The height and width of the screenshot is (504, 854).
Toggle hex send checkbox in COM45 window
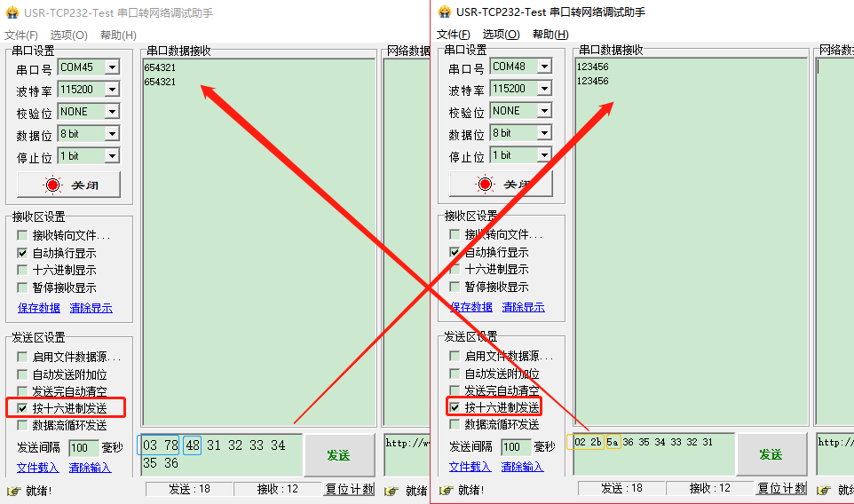[x=22, y=408]
